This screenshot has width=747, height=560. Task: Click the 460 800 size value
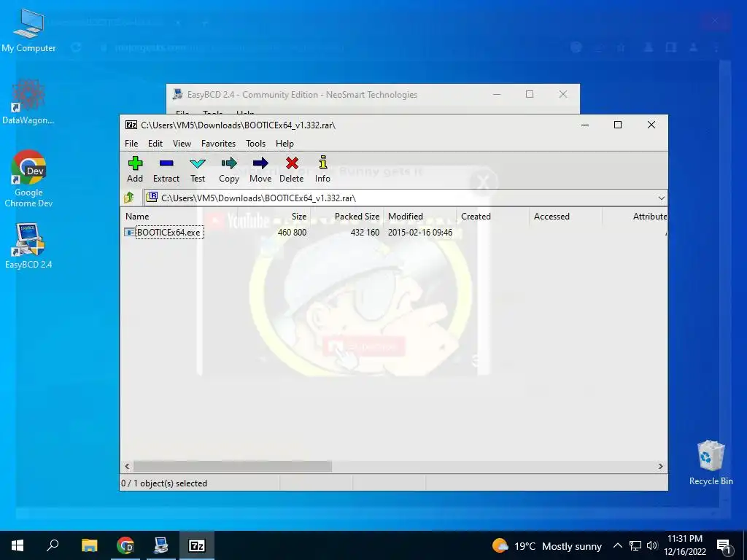coord(292,233)
